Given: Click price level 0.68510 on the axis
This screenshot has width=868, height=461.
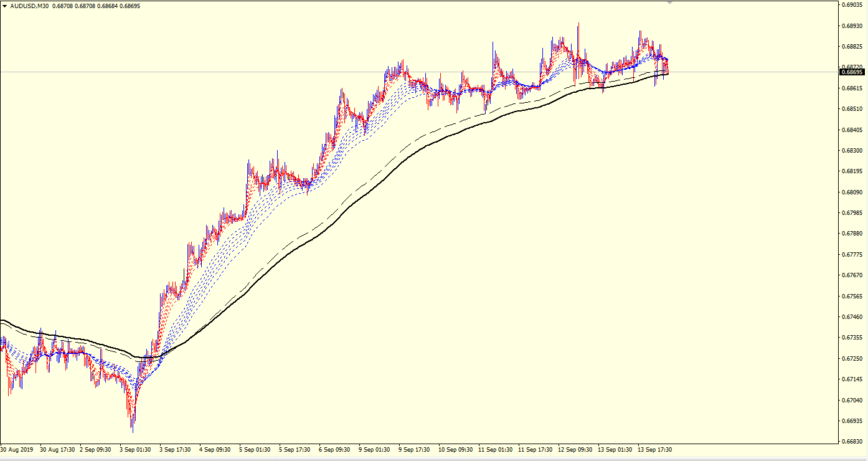Looking at the screenshot, I should [x=852, y=109].
